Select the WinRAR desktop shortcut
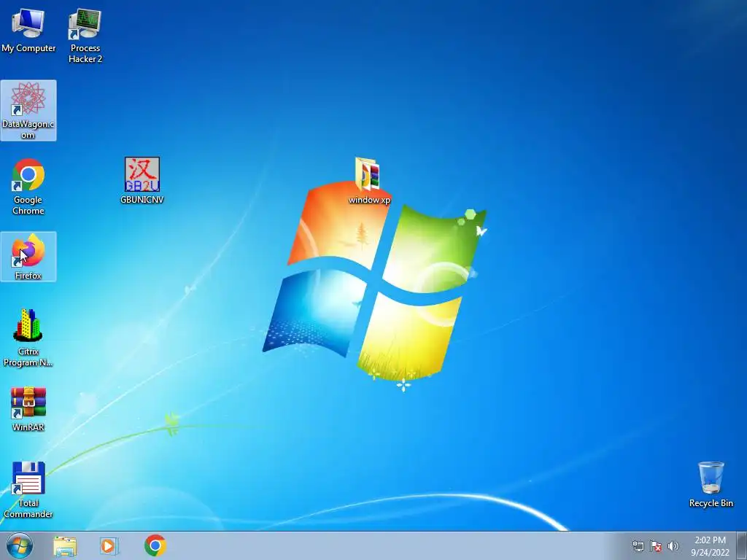Image resolution: width=747 pixels, height=560 pixels. pyautogui.click(x=28, y=409)
